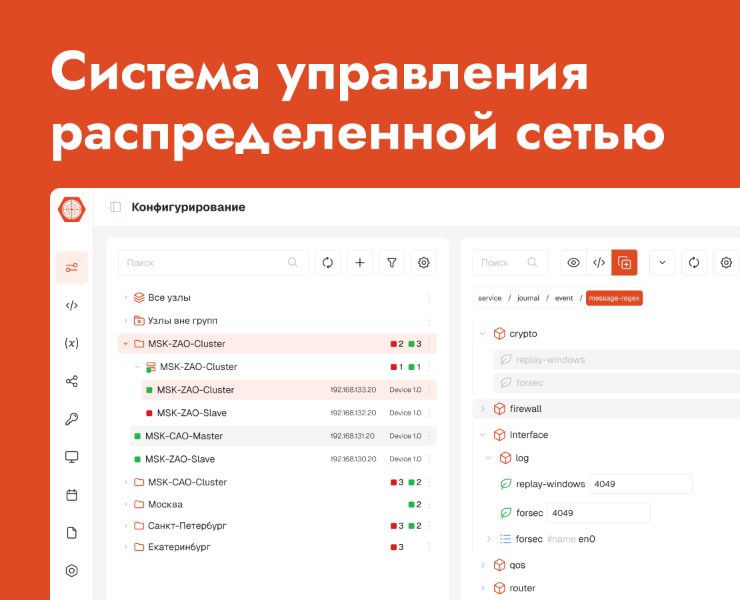
Task: Select node MSK-ZAO-Slave 192.168.132.20
Action: 289,413
